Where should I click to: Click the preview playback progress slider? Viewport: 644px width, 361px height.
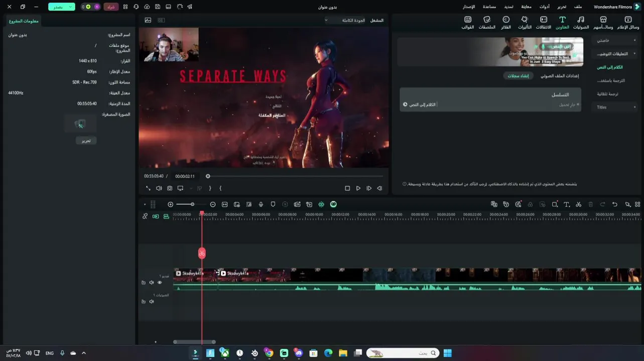(x=295, y=176)
